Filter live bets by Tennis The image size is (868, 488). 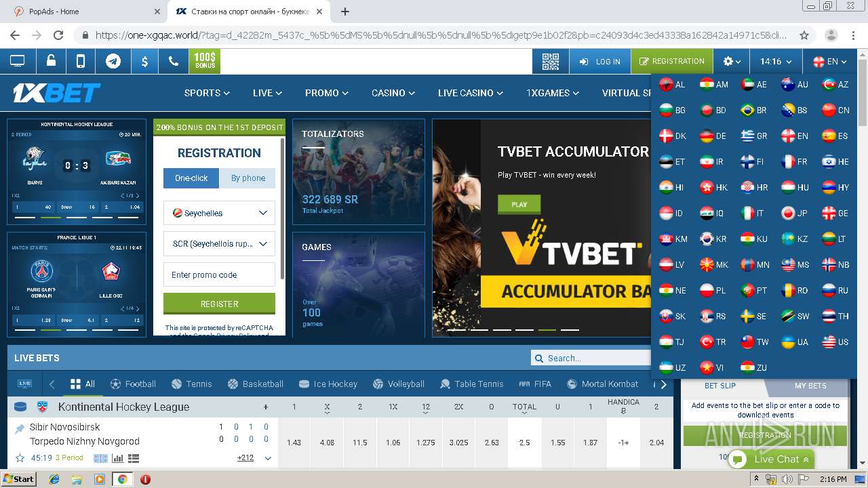pyautogui.click(x=191, y=384)
